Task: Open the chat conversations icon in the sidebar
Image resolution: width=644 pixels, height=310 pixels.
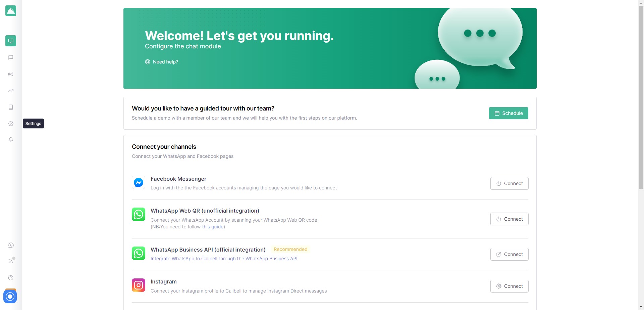Action: (11, 57)
